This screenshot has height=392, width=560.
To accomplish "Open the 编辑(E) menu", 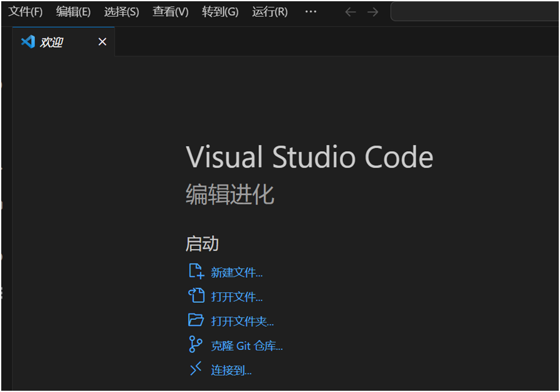I will [73, 12].
